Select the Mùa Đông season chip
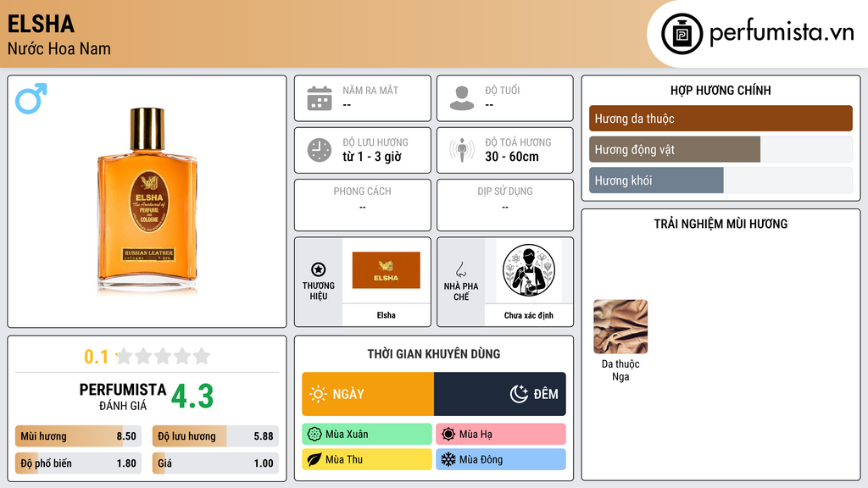 (x=501, y=459)
